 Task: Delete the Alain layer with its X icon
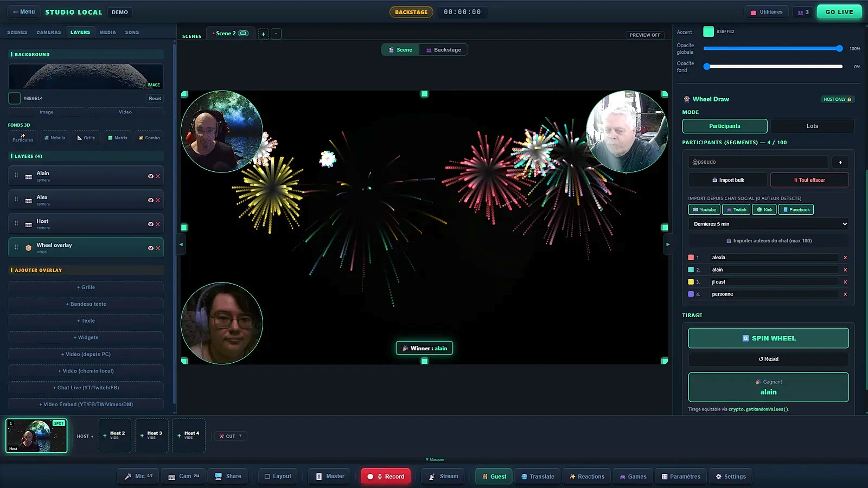[158, 176]
